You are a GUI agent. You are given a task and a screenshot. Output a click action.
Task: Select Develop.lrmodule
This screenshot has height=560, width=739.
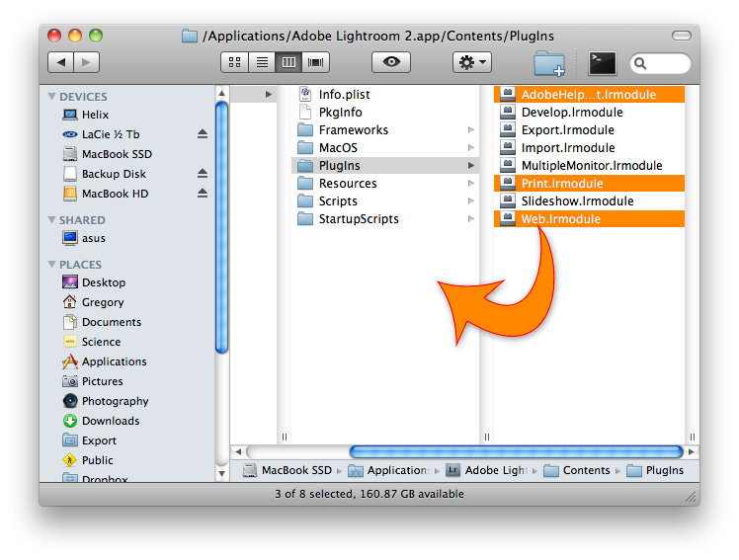pyautogui.click(x=589, y=112)
